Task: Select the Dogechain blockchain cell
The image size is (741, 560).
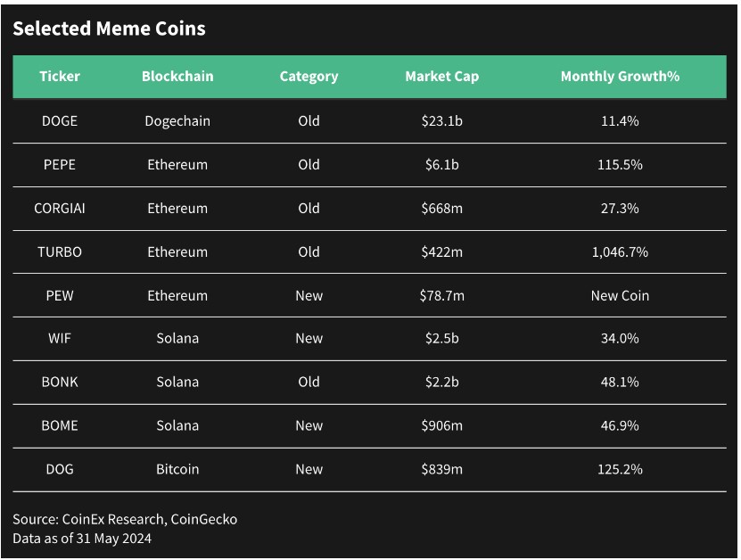Action: pos(177,121)
